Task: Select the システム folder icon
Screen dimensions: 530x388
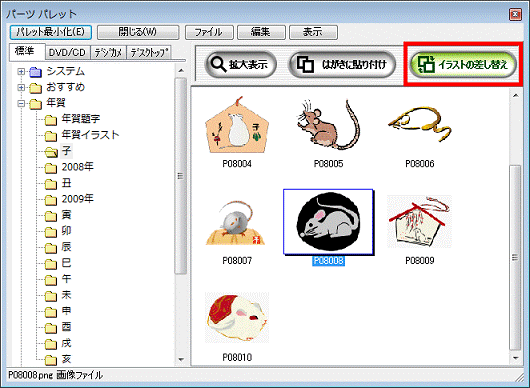Action: click(x=35, y=72)
